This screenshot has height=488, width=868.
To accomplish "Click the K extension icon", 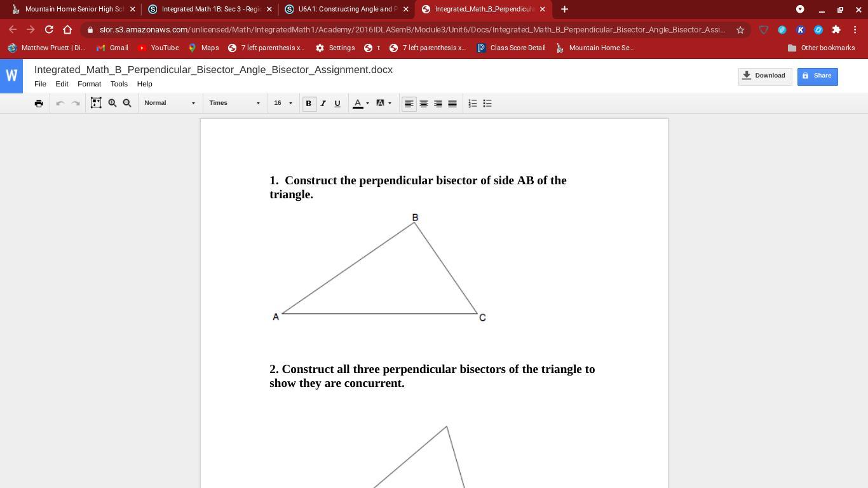I will click(801, 30).
